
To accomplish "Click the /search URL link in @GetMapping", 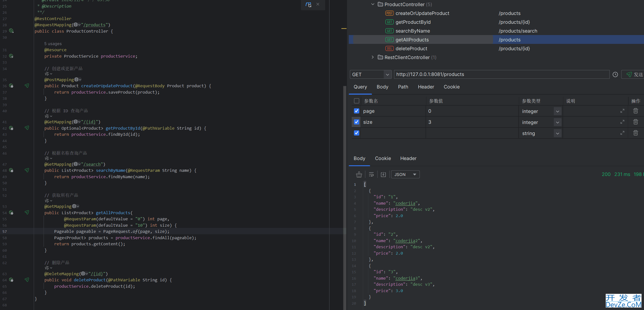I will [x=92, y=164].
